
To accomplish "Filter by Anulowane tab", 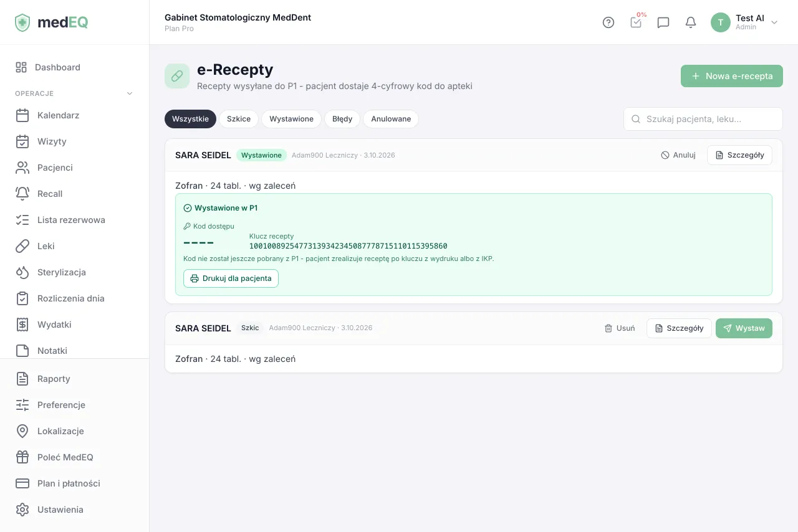I will click(x=391, y=119).
